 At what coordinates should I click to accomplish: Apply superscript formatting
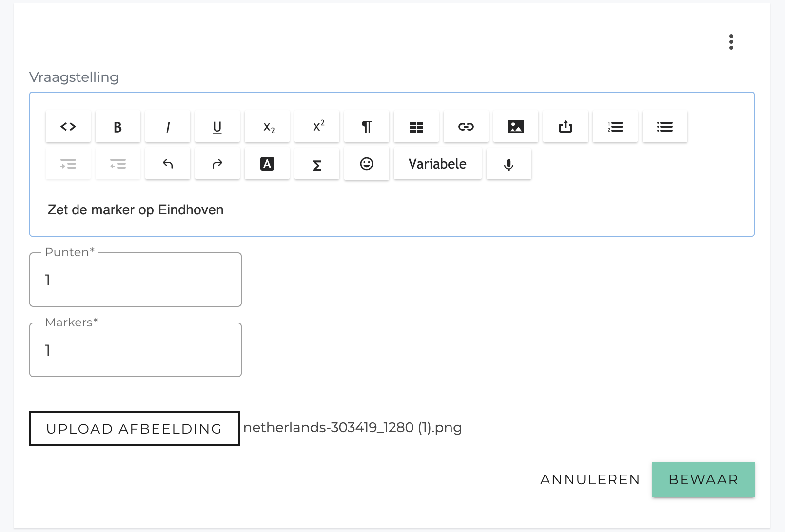pos(317,127)
